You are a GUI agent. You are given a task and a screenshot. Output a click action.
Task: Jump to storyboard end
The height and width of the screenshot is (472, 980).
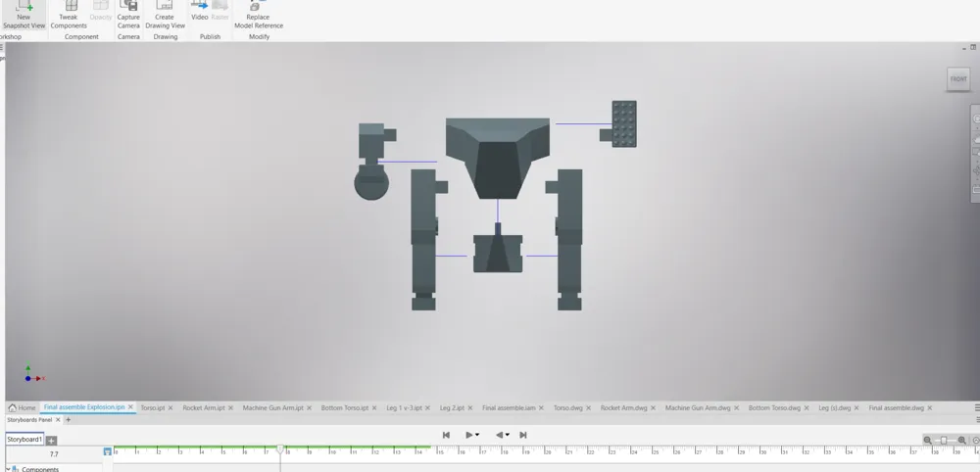523,435
